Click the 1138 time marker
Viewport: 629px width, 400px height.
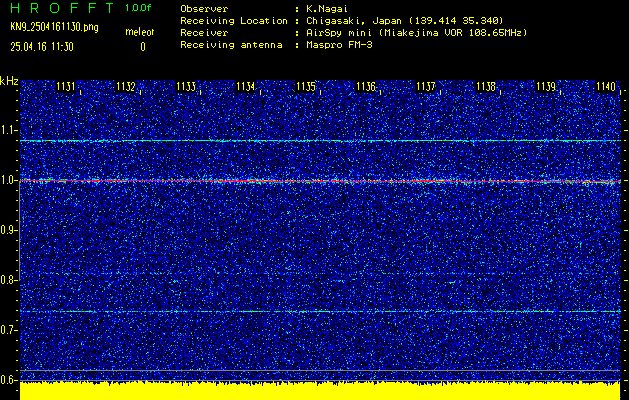coord(486,87)
